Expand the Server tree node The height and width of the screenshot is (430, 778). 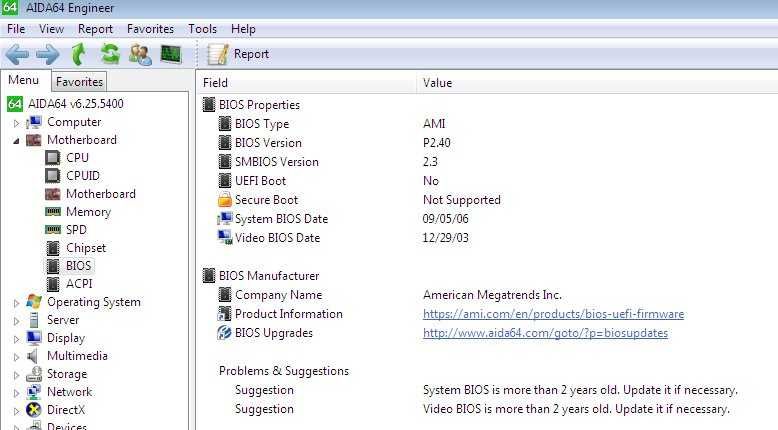(16, 321)
